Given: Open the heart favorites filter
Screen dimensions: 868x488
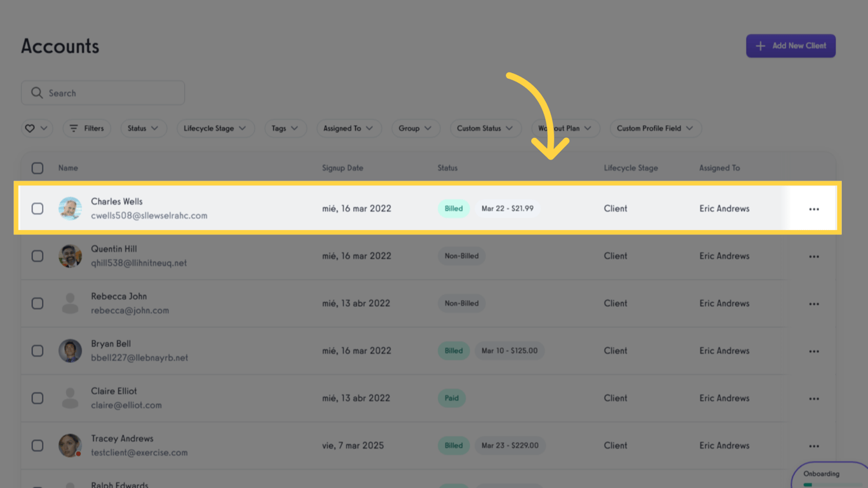Looking at the screenshot, I should [x=36, y=128].
